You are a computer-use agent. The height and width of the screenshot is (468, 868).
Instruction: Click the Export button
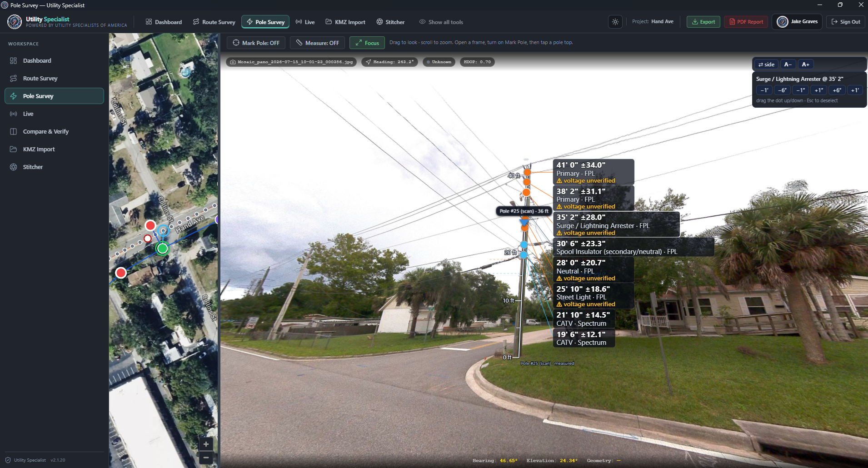point(703,22)
